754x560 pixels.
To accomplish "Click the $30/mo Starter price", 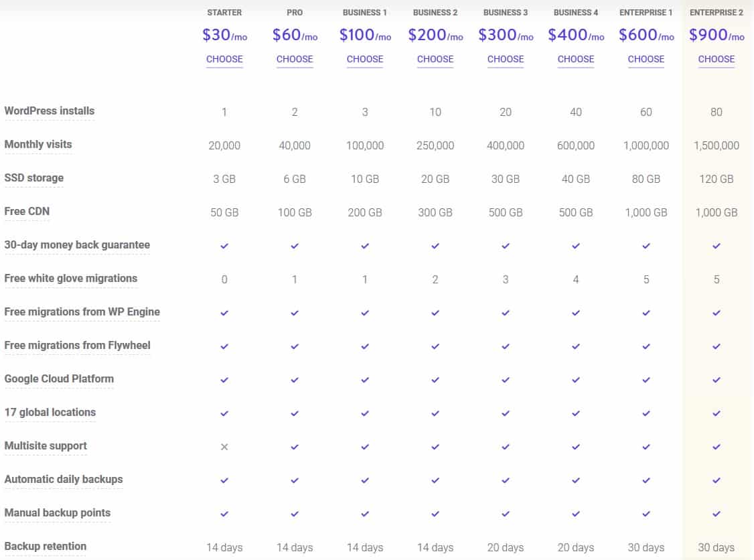I will pyautogui.click(x=224, y=35).
